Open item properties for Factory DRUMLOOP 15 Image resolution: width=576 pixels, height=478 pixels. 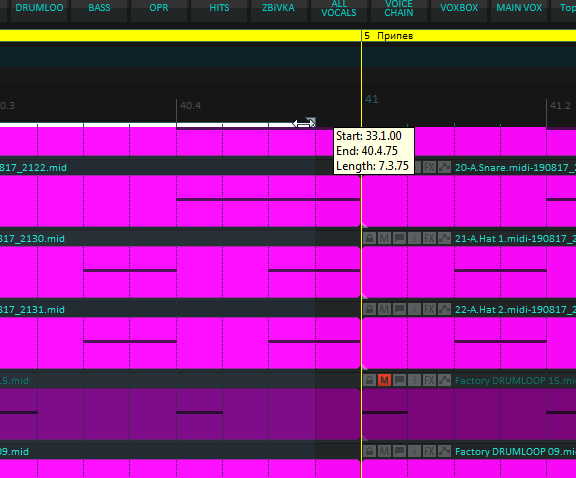[x=414, y=380]
